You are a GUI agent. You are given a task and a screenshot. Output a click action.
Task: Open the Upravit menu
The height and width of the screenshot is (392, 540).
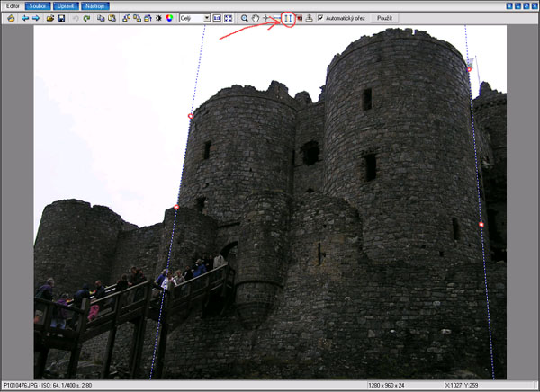click(66, 5)
